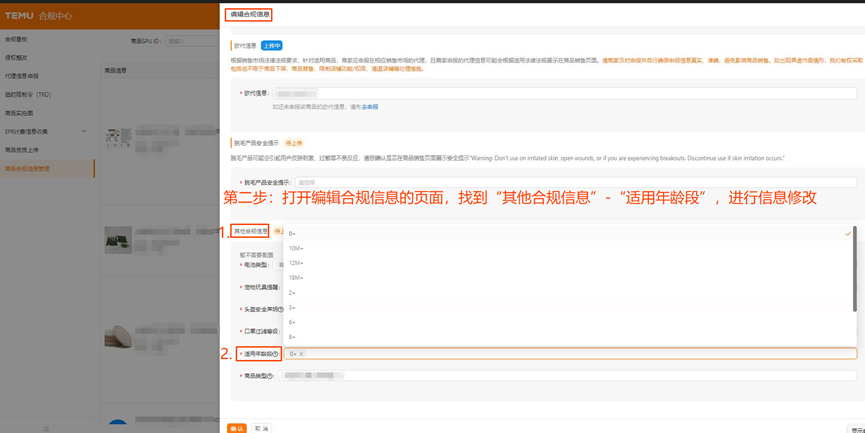Select the 12M+ age option
Viewport: 865px width, 433px height.
[296, 263]
